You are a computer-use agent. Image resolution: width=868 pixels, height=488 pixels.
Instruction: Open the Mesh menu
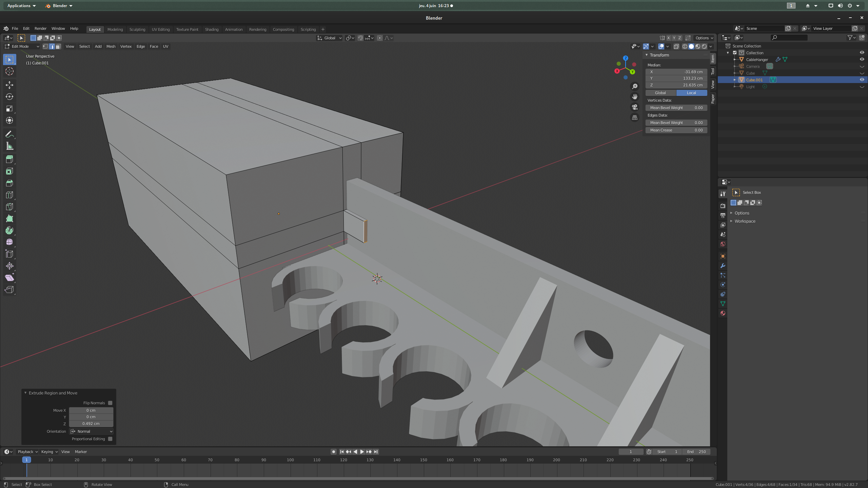tap(111, 46)
